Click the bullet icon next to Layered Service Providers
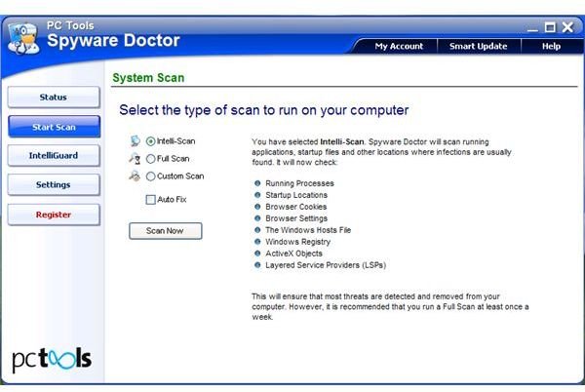Image resolution: width=585 pixels, height=392 pixels. 257,265
